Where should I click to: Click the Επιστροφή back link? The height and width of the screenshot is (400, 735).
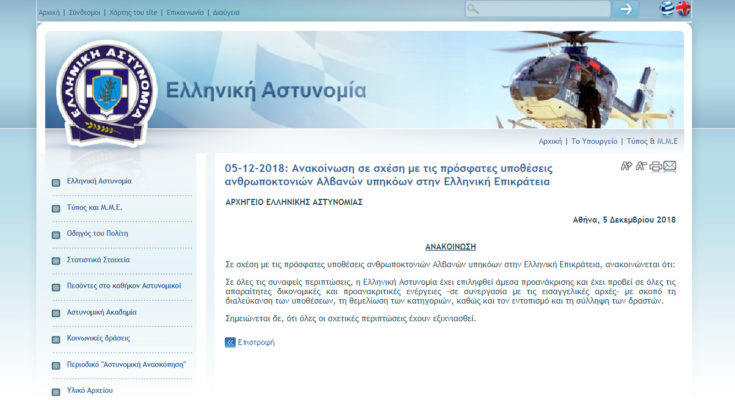coord(256,342)
